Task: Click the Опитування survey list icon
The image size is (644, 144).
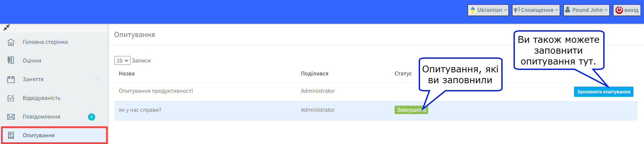Action: [x=11, y=136]
